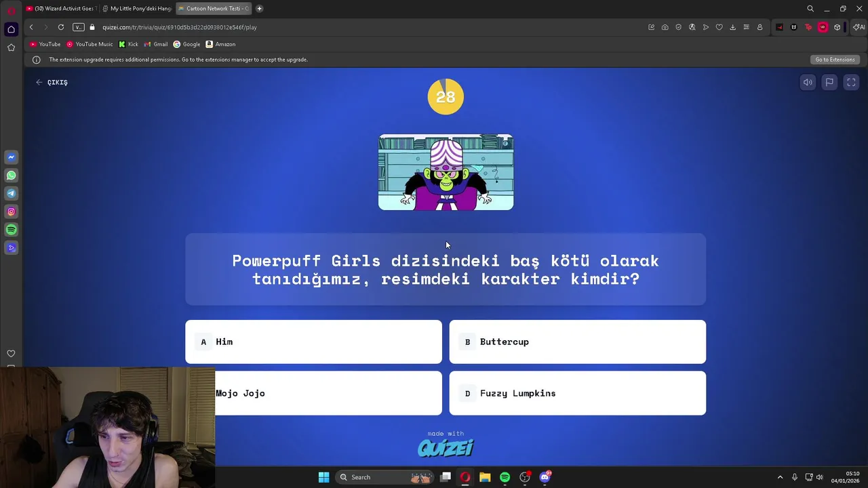Open the Kick bookmark
868x488 pixels.
tap(128, 44)
